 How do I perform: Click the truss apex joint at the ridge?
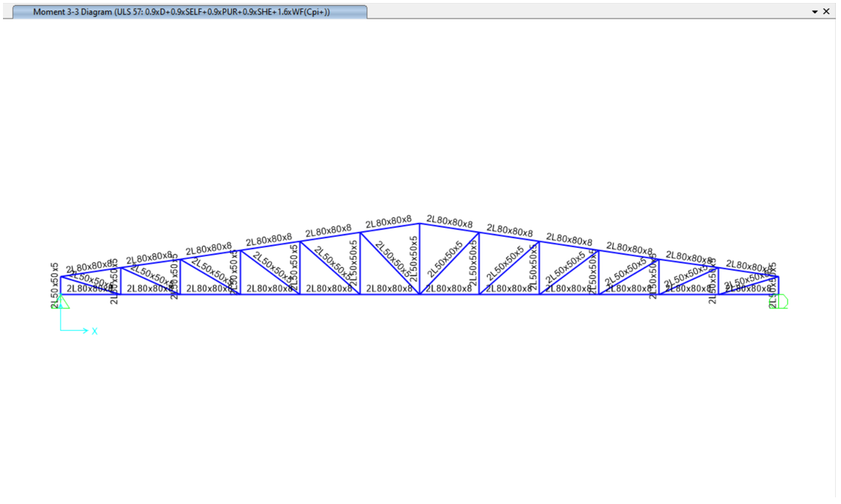(x=420, y=224)
